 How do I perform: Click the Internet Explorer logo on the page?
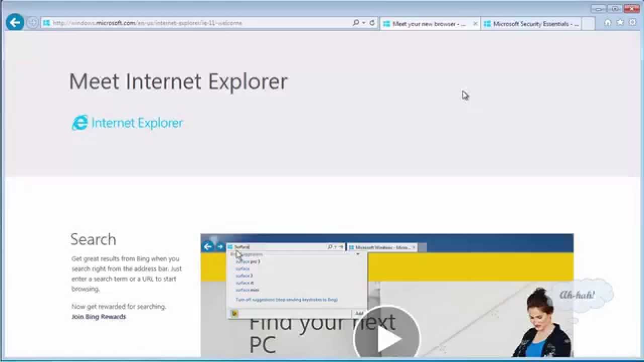click(127, 123)
